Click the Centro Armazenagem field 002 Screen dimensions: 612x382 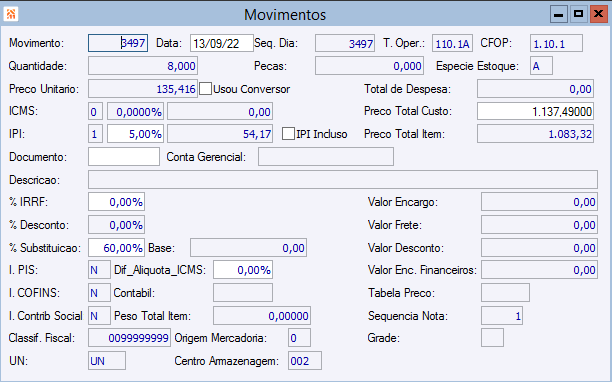coord(305,361)
